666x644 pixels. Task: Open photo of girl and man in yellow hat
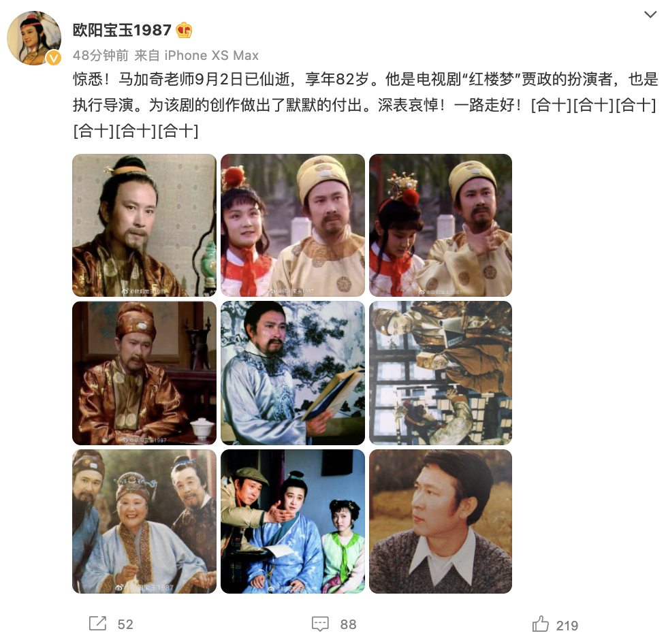coord(293,225)
